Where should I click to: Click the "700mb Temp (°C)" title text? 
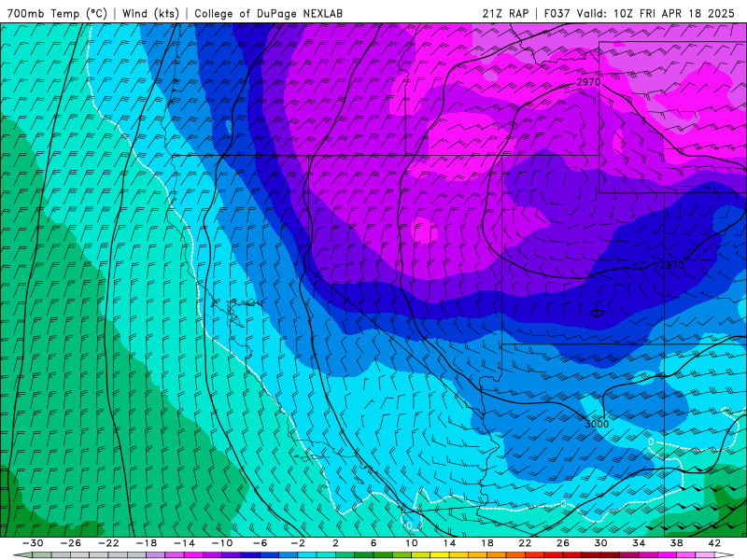(57, 14)
